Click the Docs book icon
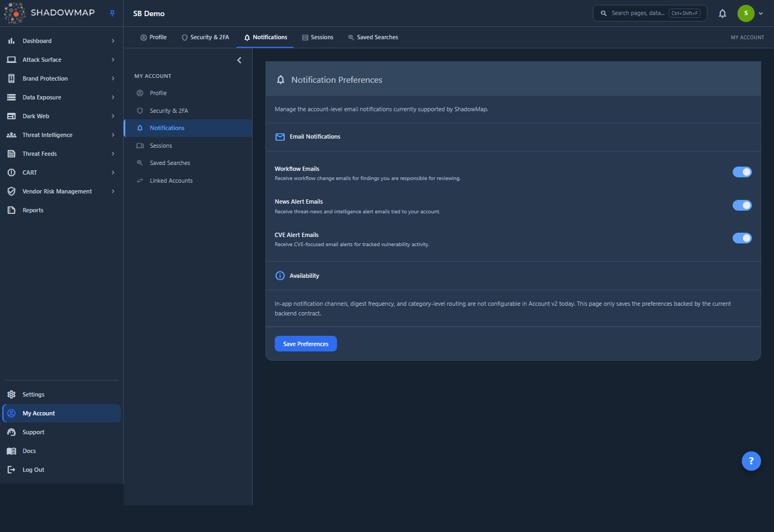774x532 pixels. coord(11,451)
